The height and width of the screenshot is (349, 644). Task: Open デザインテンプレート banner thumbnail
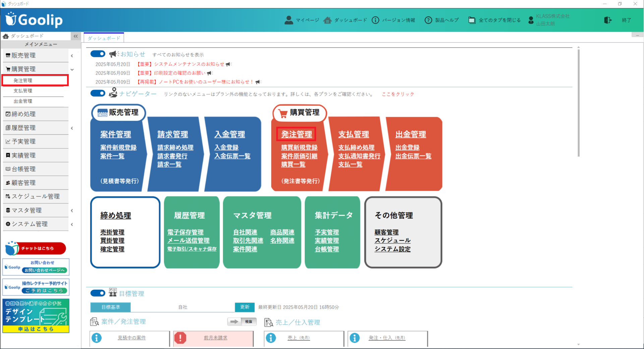(36, 316)
